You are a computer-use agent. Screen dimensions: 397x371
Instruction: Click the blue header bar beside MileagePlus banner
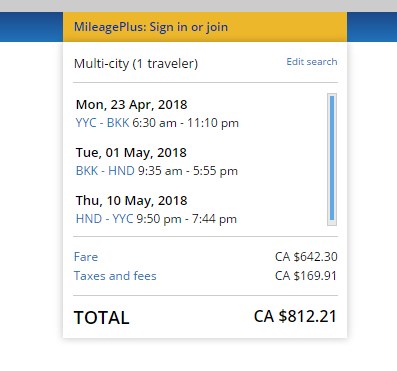(31, 27)
